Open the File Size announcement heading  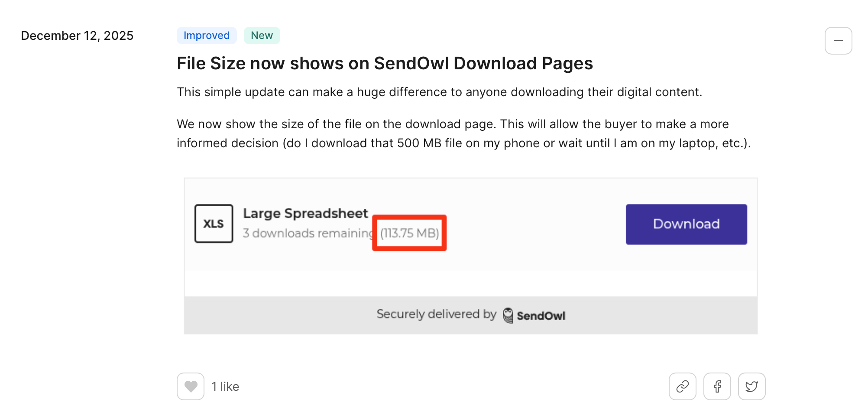[385, 63]
